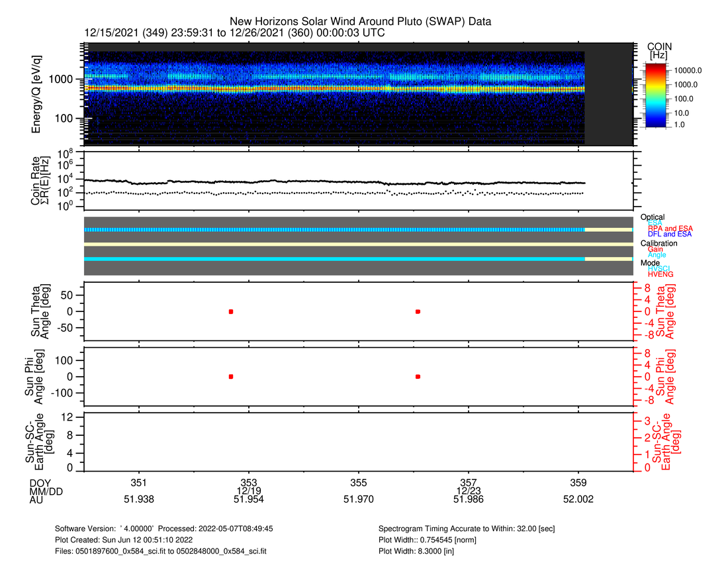Select the 'Gain' Calibration legend label
Image resolution: width=728 pixels, height=563 pixels.
[657, 249]
